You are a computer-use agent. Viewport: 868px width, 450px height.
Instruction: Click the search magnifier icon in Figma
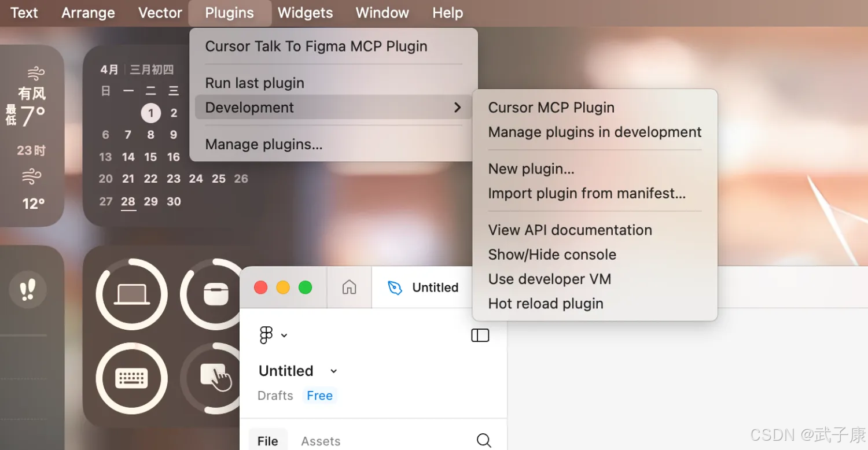tap(484, 441)
